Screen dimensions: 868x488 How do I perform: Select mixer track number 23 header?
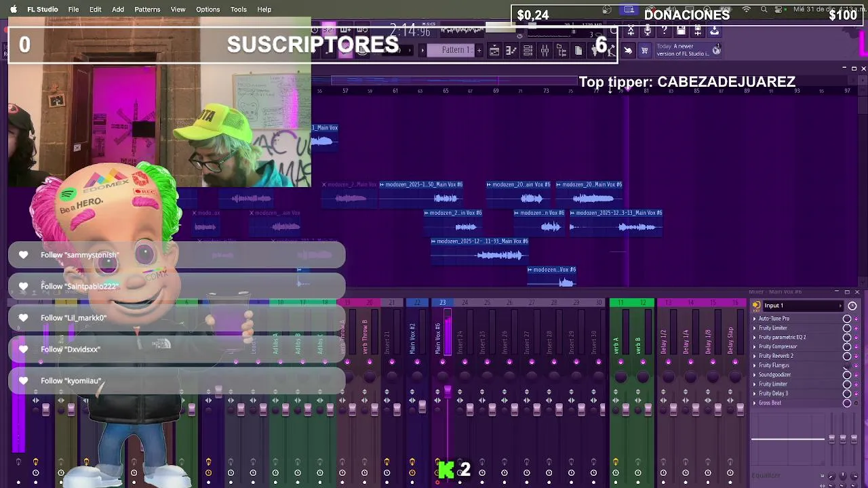[442, 302]
